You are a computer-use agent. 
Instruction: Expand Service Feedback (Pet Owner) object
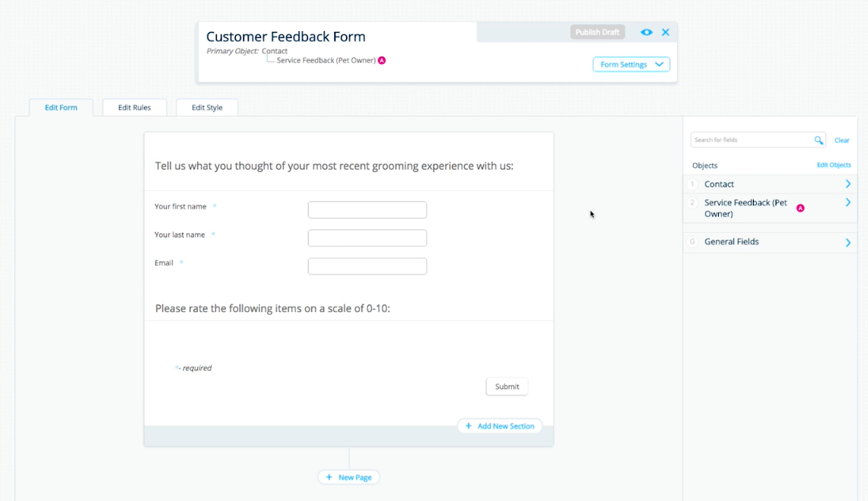[847, 203]
